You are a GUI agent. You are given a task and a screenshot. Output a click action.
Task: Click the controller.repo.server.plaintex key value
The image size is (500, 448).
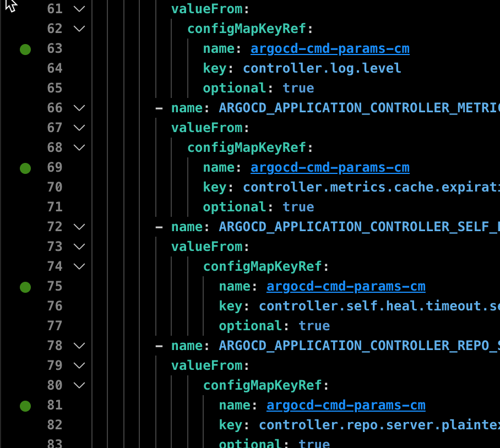(379, 425)
